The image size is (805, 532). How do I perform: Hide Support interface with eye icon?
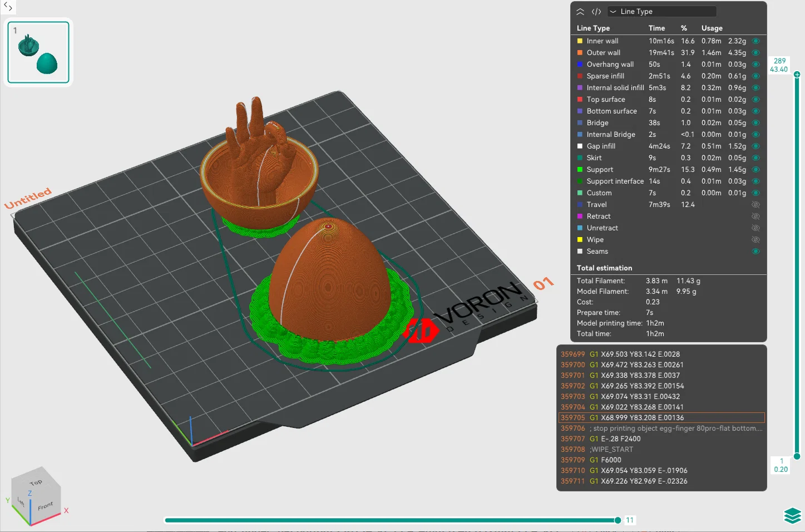[755, 181]
